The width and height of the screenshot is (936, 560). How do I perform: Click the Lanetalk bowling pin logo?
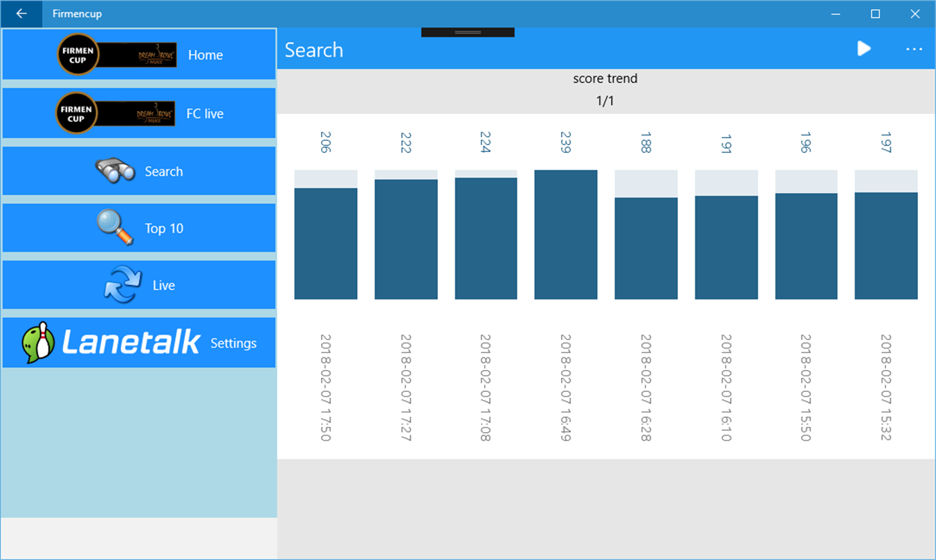tap(111, 342)
